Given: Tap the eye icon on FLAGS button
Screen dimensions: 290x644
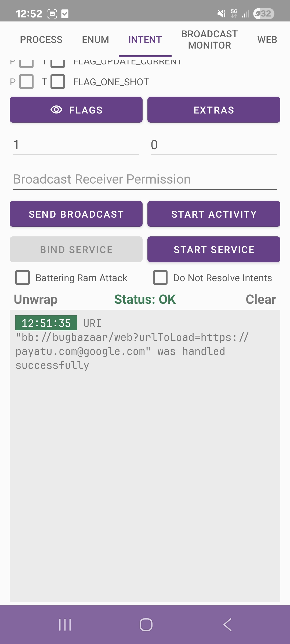Looking at the screenshot, I should (56, 110).
